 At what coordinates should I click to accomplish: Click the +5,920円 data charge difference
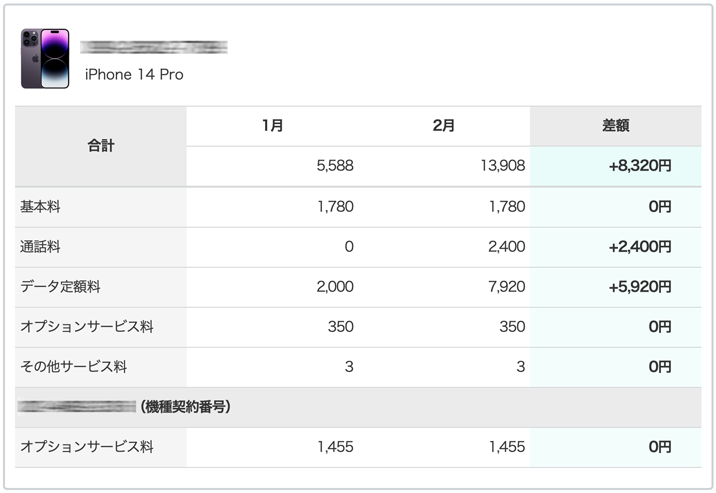point(639,287)
